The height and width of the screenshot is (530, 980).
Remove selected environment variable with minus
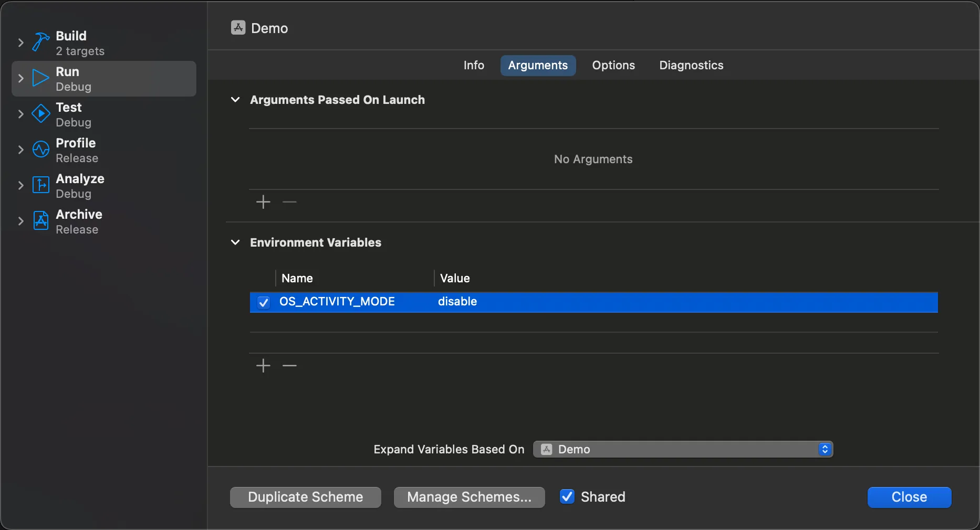tap(289, 366)
